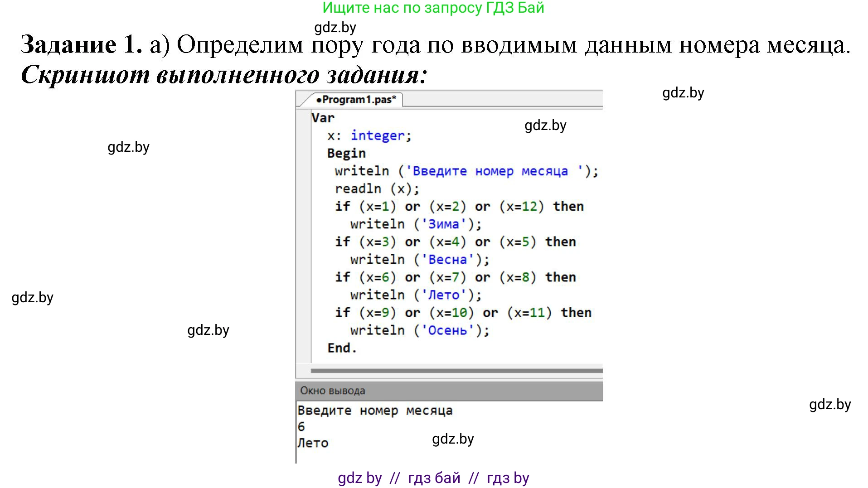868x488 pixels.
Task: Click the integer type declaration
Action: (378, 135)
